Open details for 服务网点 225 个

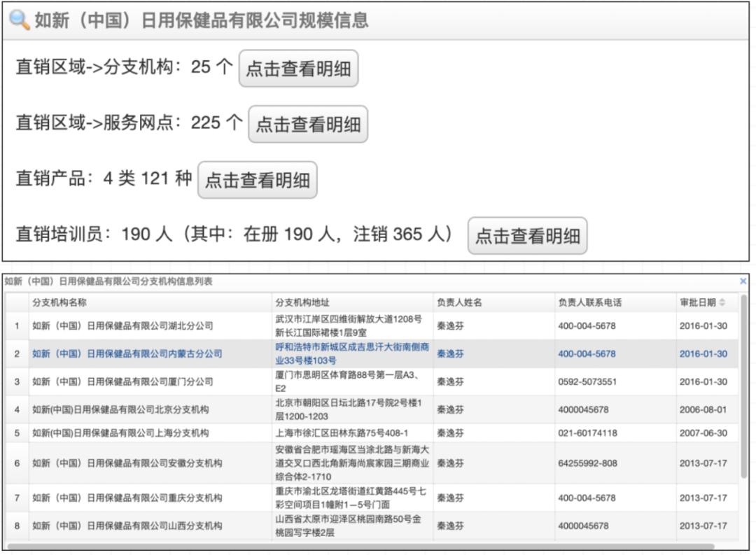pyautogui.click(x=308, y=125)
